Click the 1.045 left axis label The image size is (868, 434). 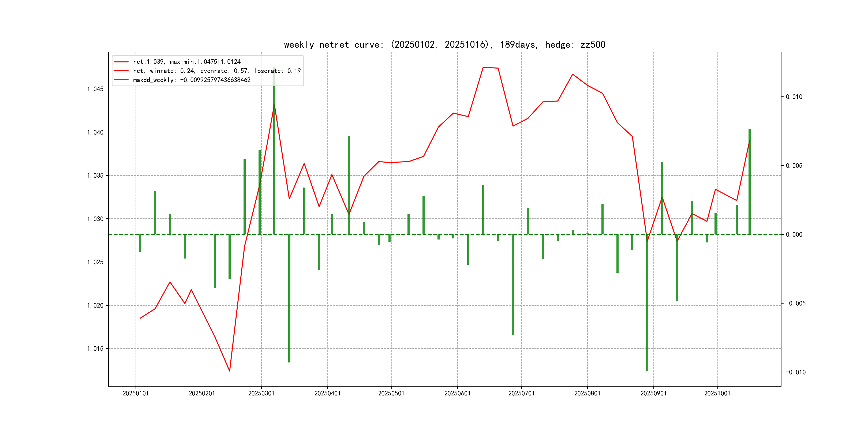tap(95, 89)
